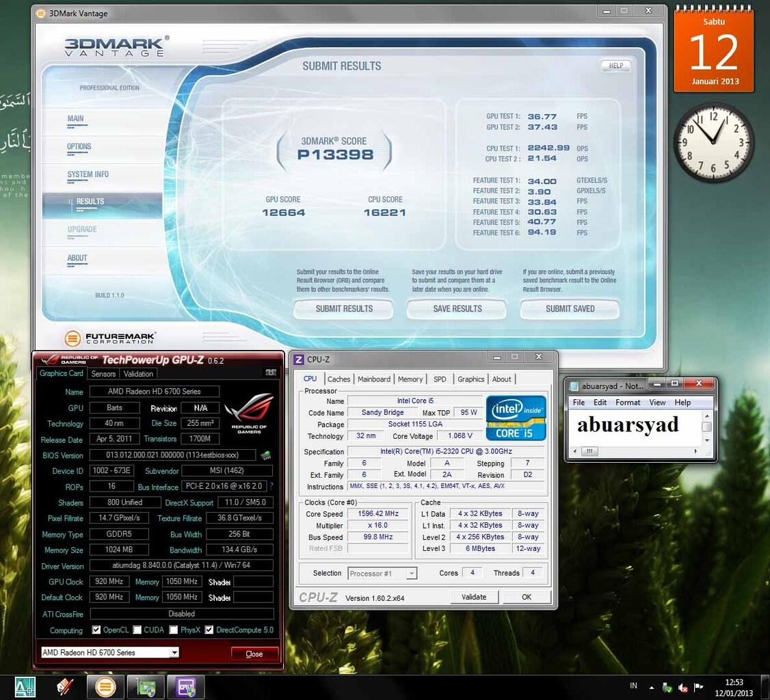Screen dimensions: 770x700
Task: Open the first taskbar app icon
Action: 25,687
